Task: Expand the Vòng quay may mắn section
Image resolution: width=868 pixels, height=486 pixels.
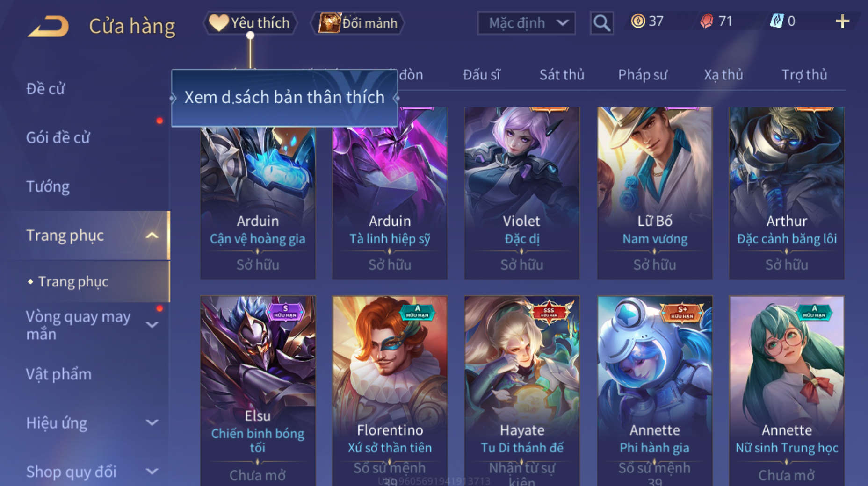Action: point(152,325)
